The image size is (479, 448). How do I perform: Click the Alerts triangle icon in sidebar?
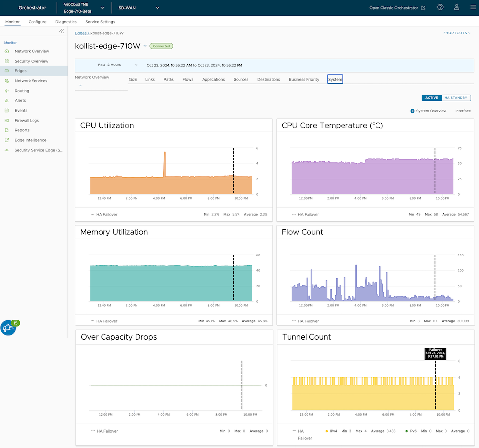7,100
